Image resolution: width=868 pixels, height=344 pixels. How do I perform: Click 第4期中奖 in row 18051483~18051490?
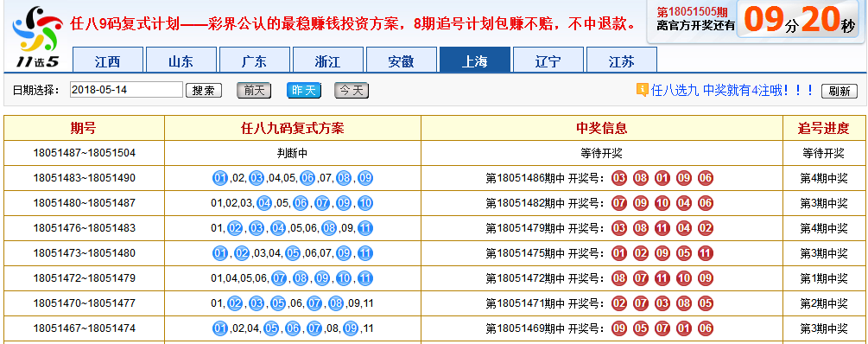tap(824, 178)
